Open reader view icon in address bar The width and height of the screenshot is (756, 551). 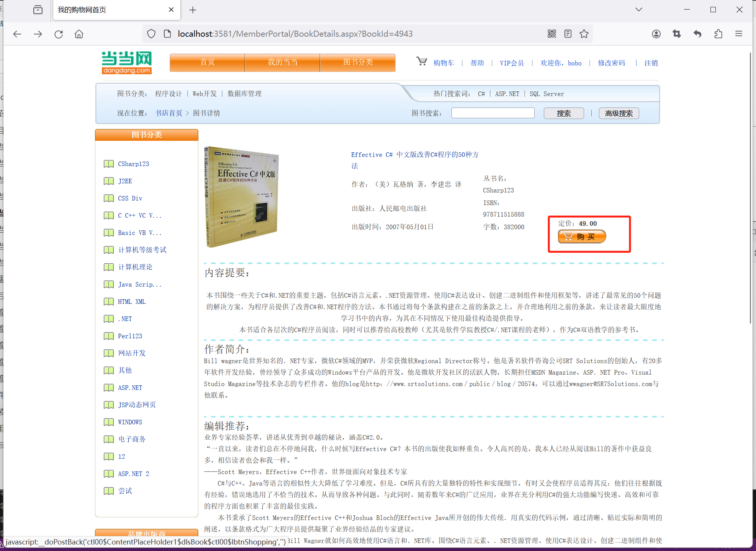tap(568, 34)
